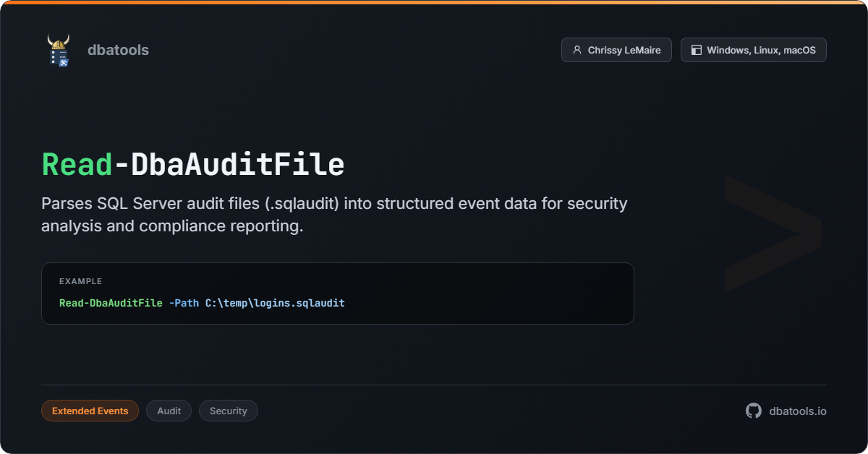Open the Chrissy LeMaire author name
This screenshot has height=454, width=868.
pos(624,50)
